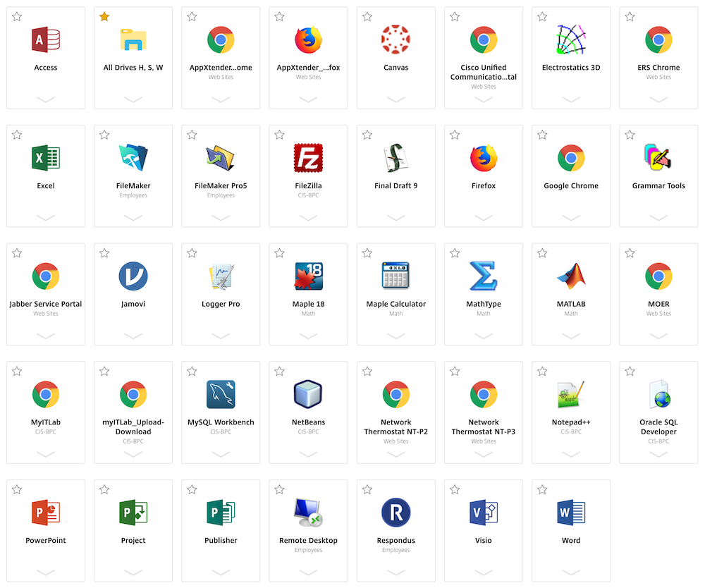
Task: Launch Electrostatics 3D icon
Action: pyautogui.click(x=571, y=39)
